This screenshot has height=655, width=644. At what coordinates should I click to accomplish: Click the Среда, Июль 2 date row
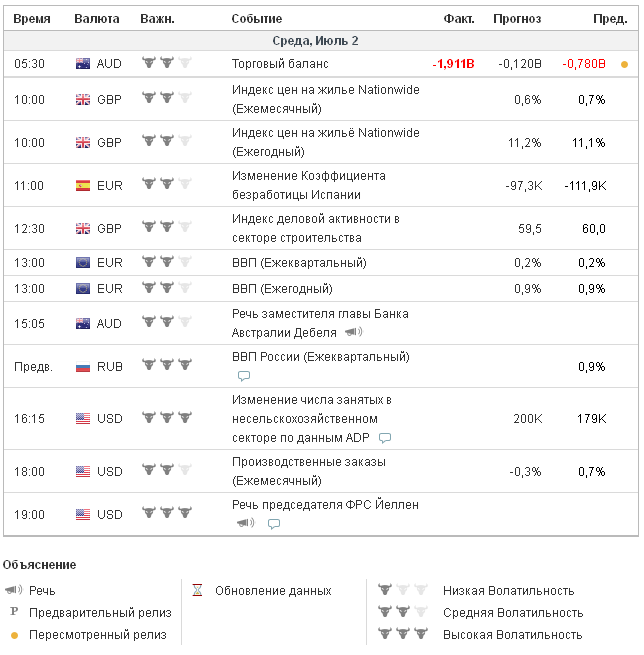pos(315,41)
